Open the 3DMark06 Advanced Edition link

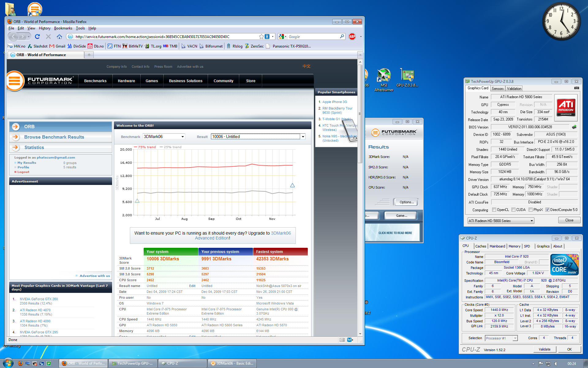(x=243, y=236)
